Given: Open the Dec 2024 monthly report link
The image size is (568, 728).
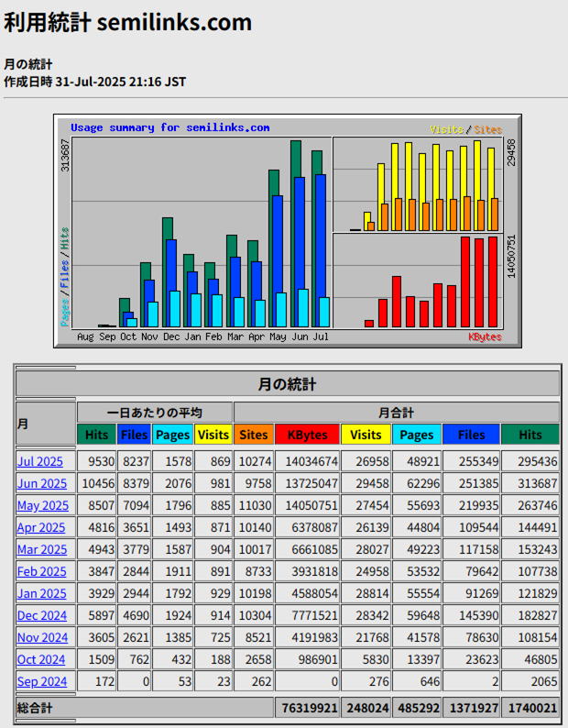Looking at the screenshot, I should point(42,615).
